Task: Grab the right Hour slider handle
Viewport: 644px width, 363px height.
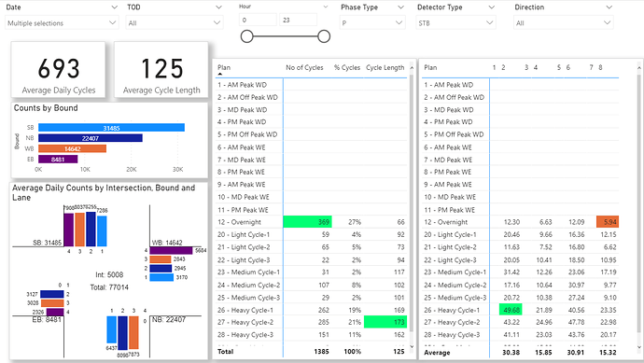Action: (324, 36)
